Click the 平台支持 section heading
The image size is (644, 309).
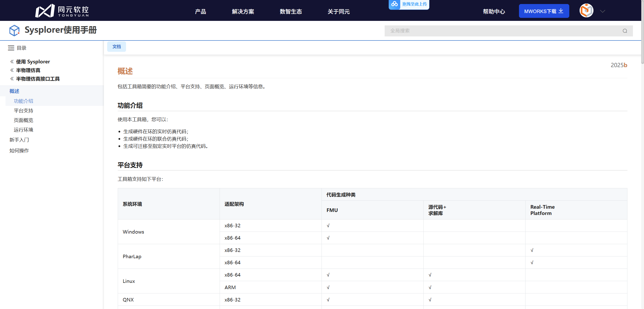pos(130,165)
